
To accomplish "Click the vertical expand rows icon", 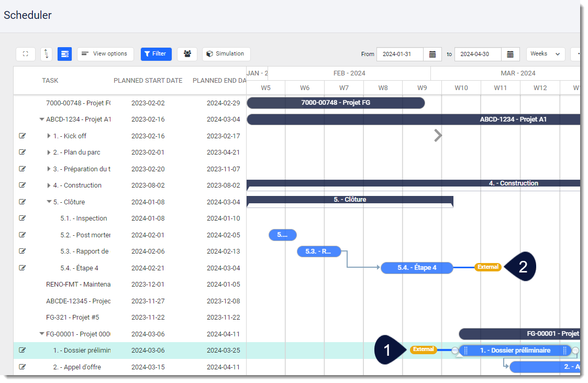I will pos(46,54).
